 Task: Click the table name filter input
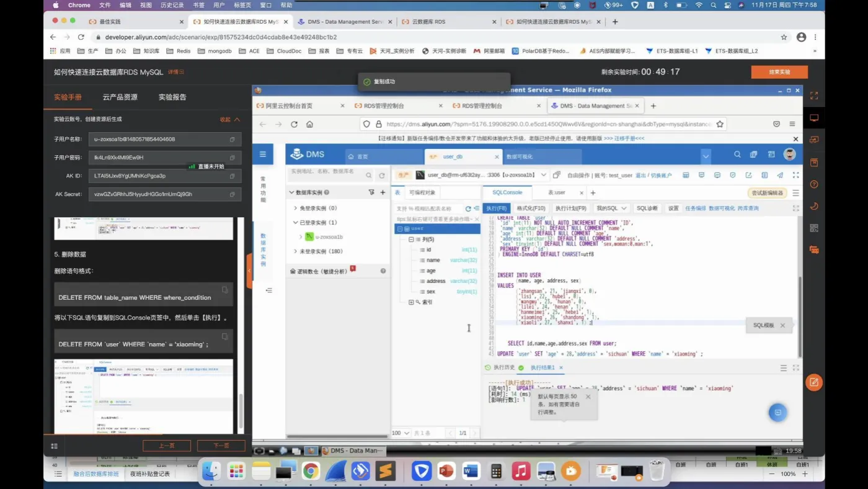tap(429, 209)
